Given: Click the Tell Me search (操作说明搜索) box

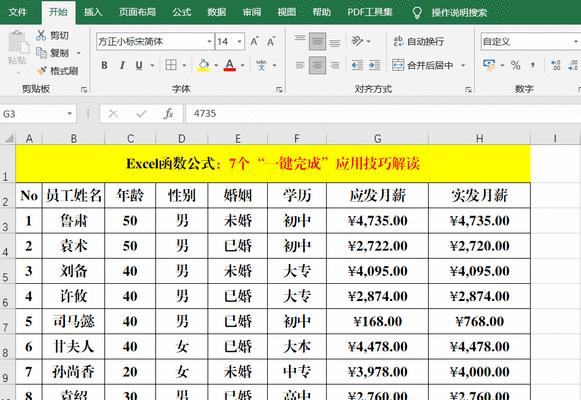Looking at the screenshot, I should point(450,13).
